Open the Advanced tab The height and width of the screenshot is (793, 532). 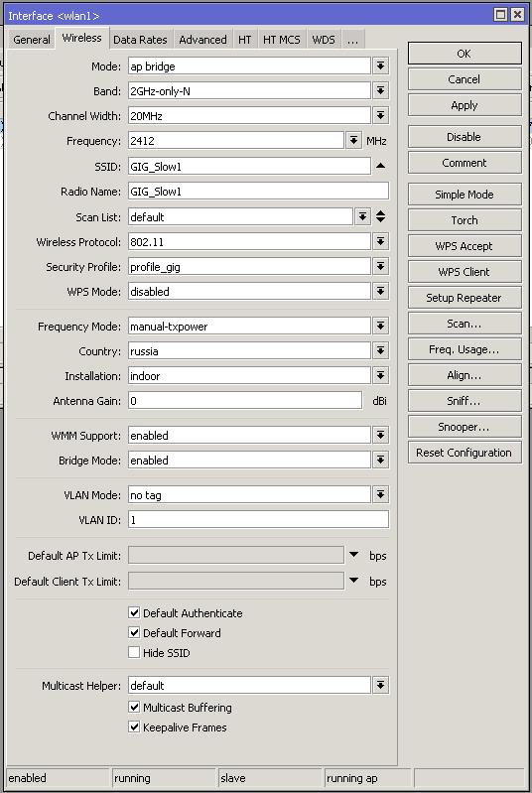(202, 40)
